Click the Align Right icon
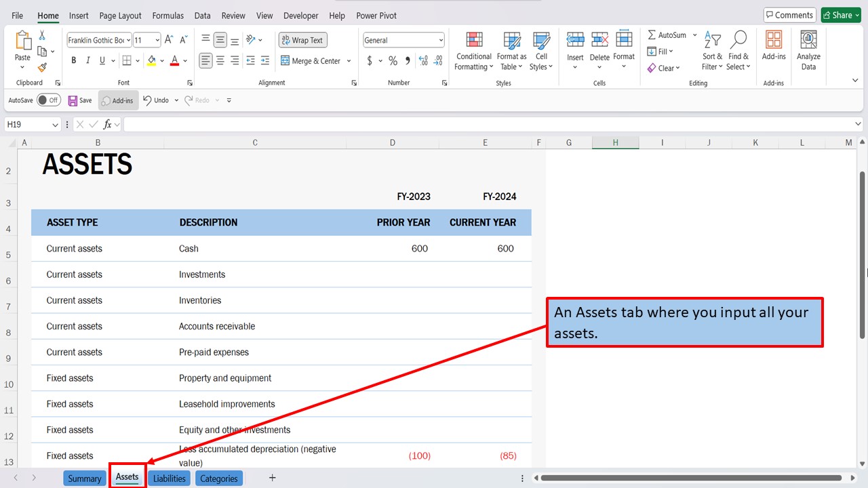The width and height of the screenshot is (868, 488). click(x=235, y=60)
